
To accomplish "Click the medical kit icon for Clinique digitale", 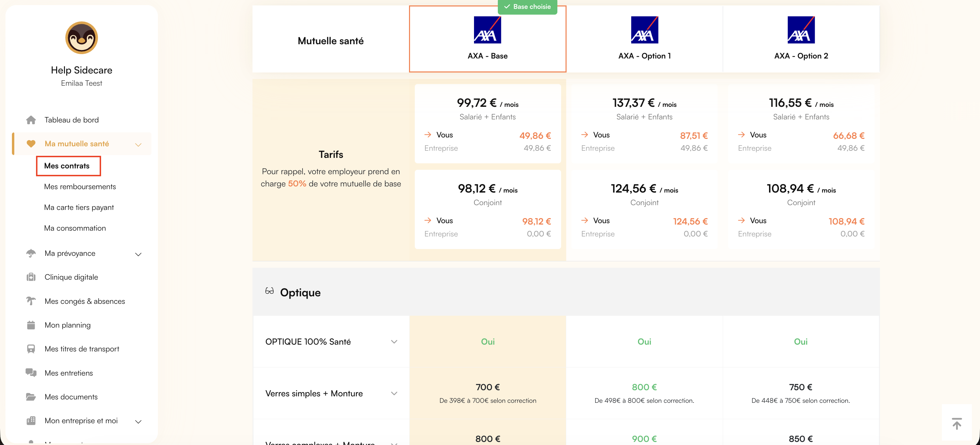I will 31,277.
